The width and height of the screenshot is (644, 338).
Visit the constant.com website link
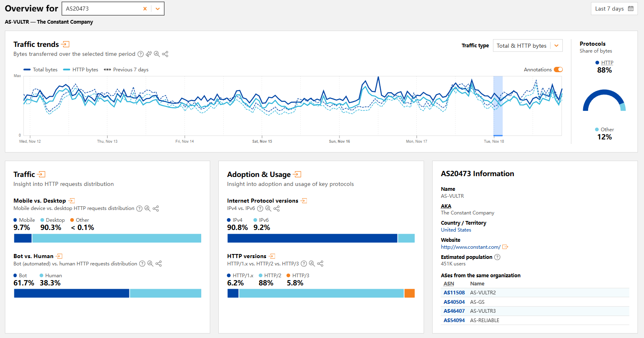tap(470, 247)
